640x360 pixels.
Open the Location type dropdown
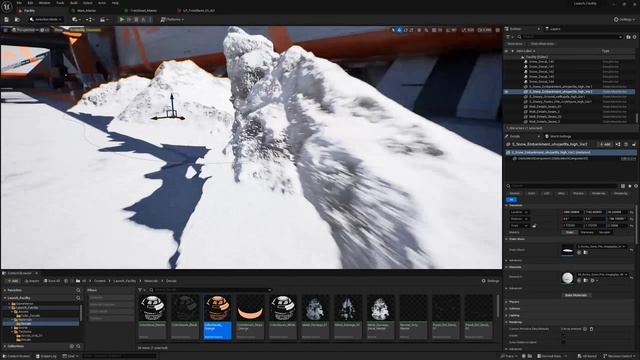[x=520, y=212]
